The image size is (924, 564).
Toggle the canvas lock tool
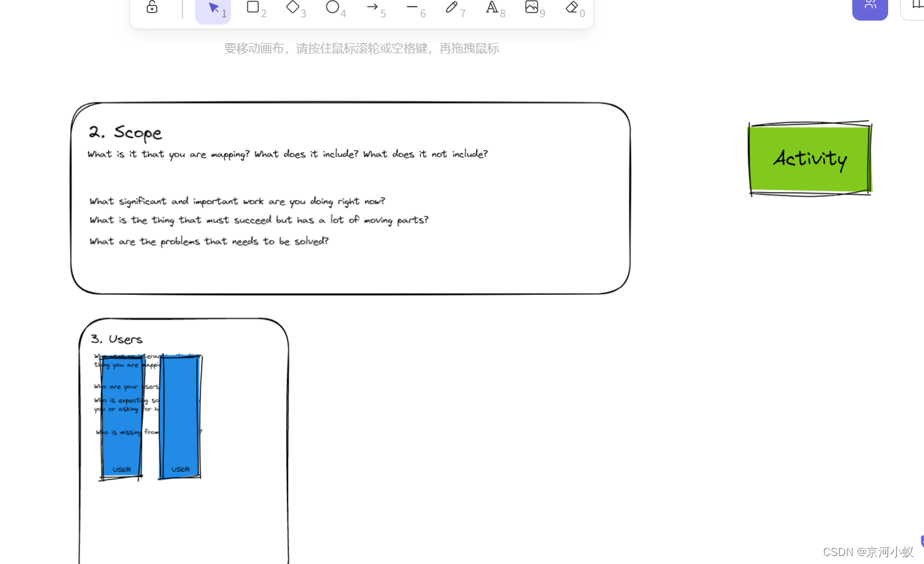(152, 7)
